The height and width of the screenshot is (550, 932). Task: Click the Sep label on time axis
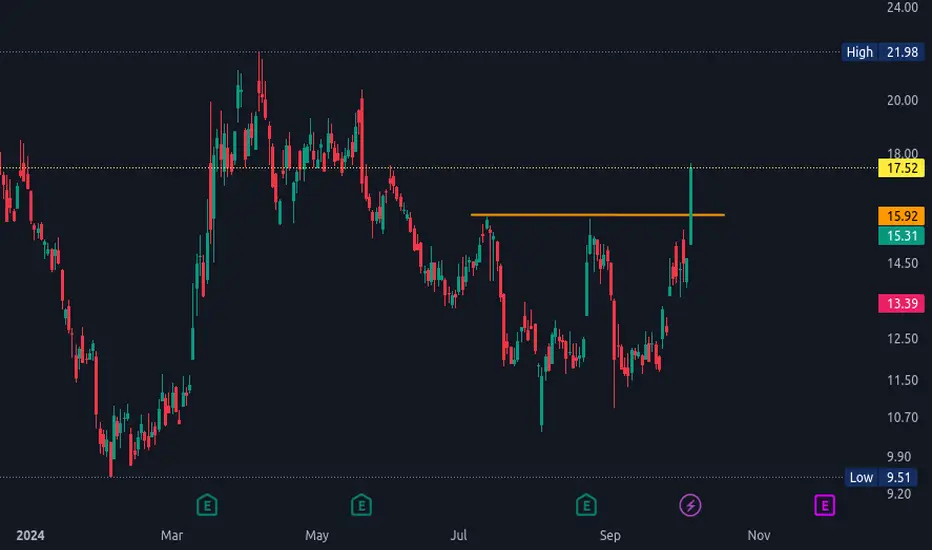[x=610, y=535]
